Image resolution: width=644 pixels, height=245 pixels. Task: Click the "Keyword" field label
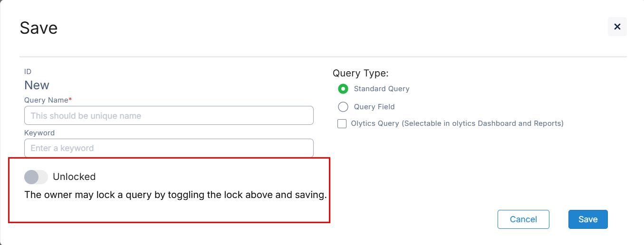39,133
